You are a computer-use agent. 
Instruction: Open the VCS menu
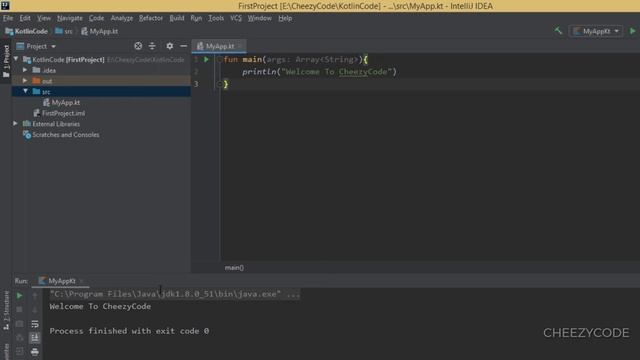click(236, 18)
